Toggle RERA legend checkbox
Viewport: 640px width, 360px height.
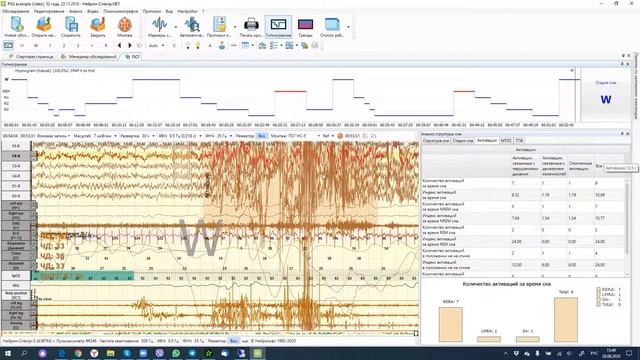click(598, 289)
